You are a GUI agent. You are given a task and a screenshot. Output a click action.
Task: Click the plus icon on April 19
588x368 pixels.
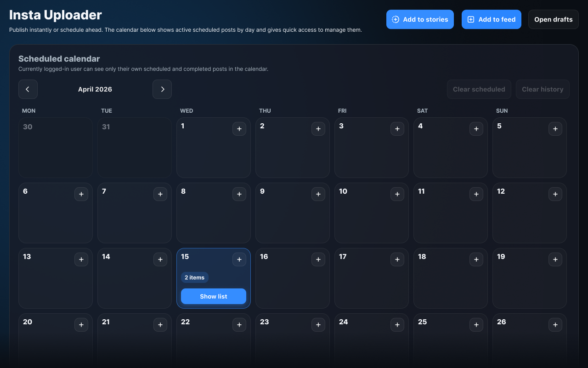pyautogui.click(x=555, y=259)
